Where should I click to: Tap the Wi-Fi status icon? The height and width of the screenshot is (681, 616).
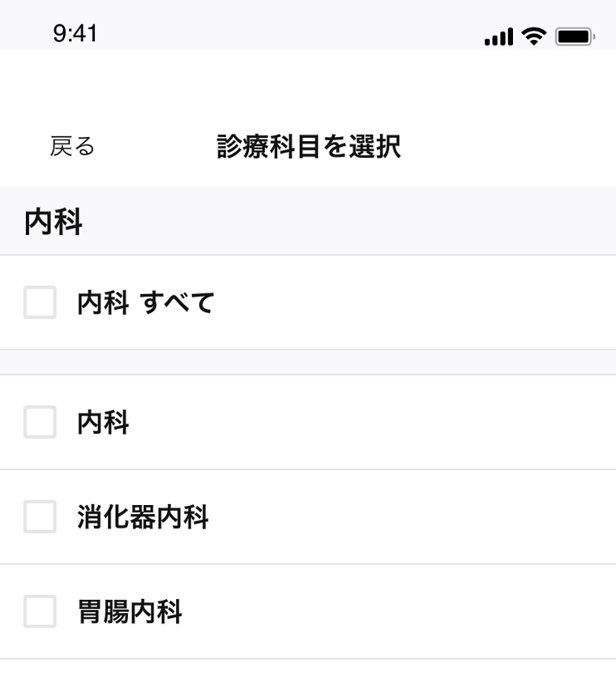[x=534, y=36]
